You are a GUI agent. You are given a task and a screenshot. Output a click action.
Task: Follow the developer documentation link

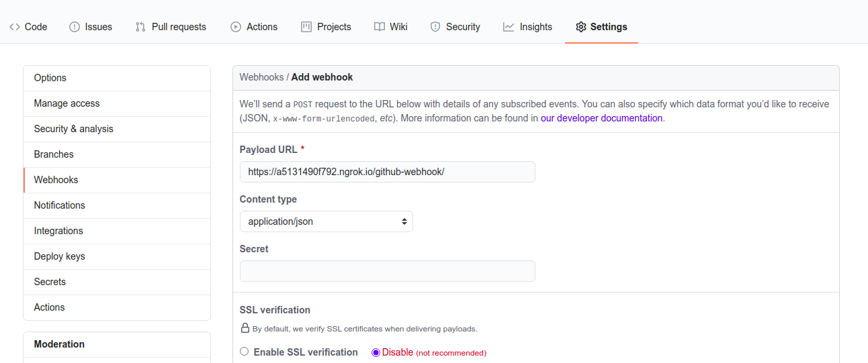(x=602, y=118)
